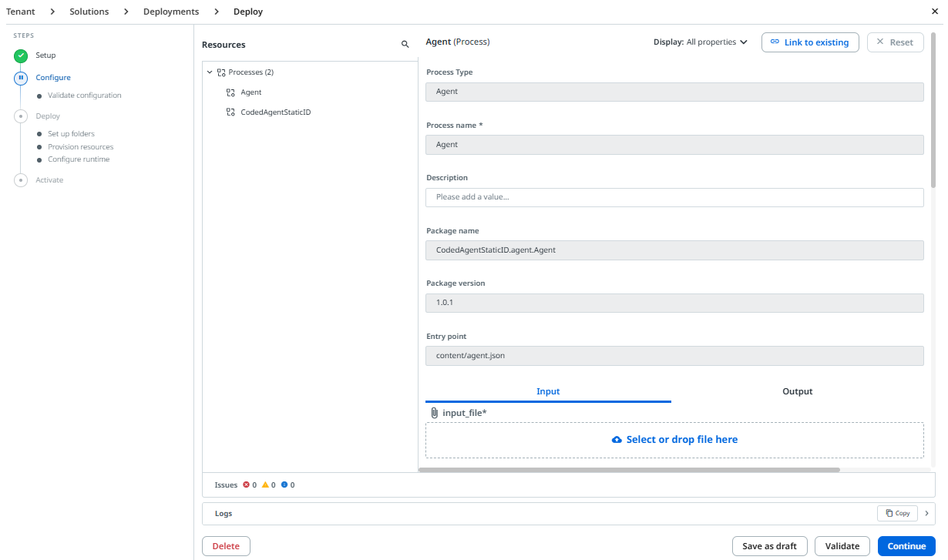
Task: Click the Agent process icon in tree
Action: (x=230, y=92)
